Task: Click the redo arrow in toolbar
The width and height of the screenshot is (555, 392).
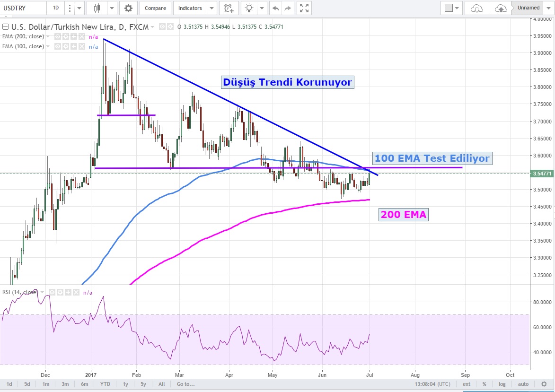Action: tap(288, 8)
